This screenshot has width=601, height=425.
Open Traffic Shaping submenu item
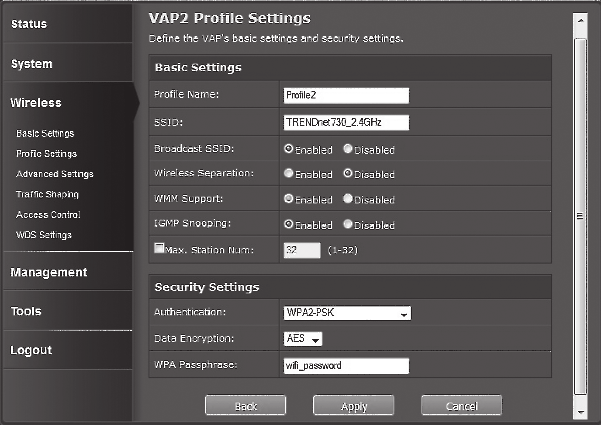[x=47, y=194]
